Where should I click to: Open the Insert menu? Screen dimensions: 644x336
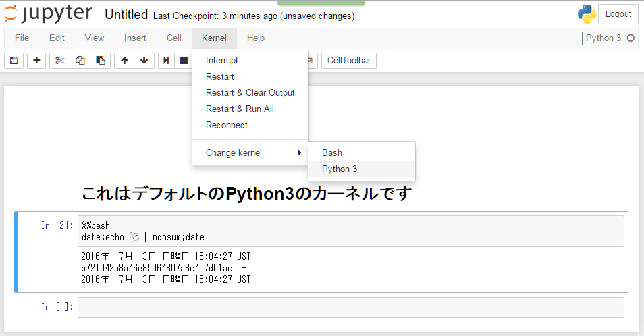click(135, 38)
